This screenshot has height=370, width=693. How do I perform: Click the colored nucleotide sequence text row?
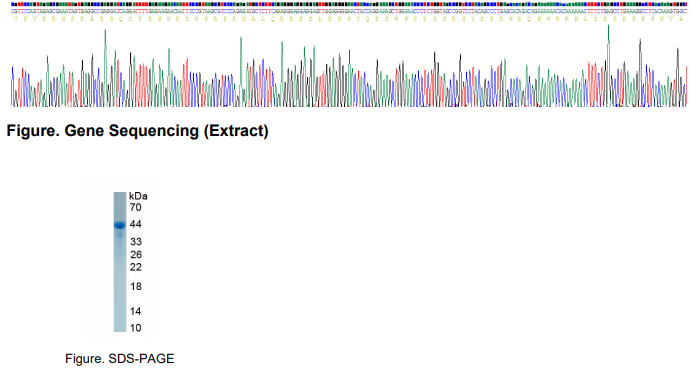click(x=349, y=11)
